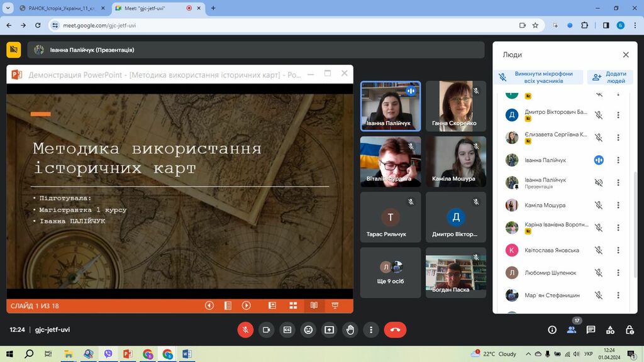
Task: Go to next slide in PowerPoint
Action: click(247, 305)
